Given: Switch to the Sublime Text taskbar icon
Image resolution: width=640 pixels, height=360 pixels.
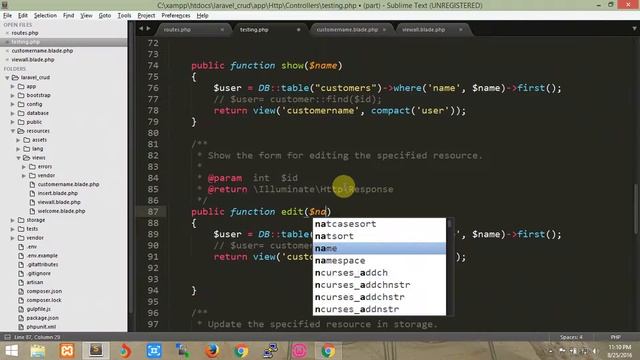Looking at the screenshot, I should [96, 351].
